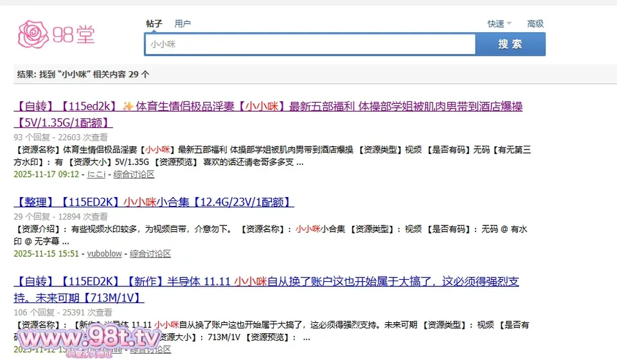
Task: Open the author profile yuboblow
Action: [104, 254]
